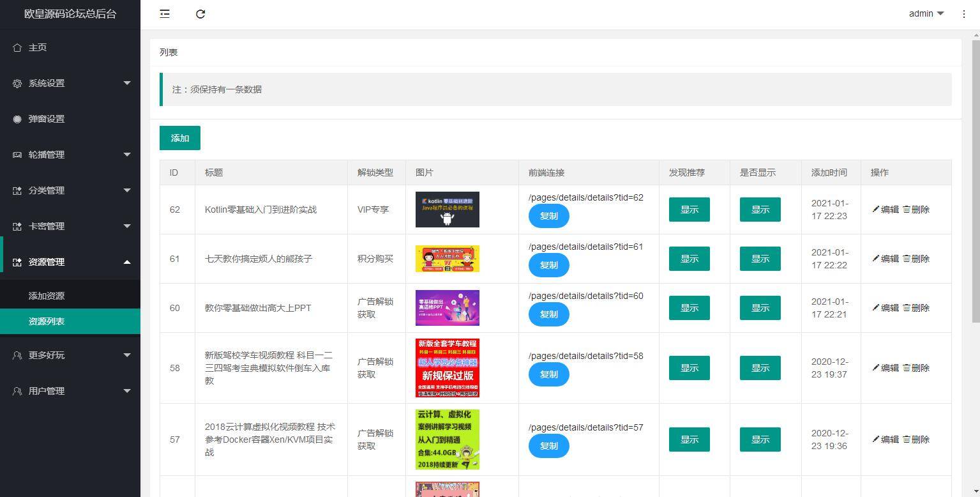
Task: Click the 弹窗设置 sidebar icon
Action: point(17,119)
